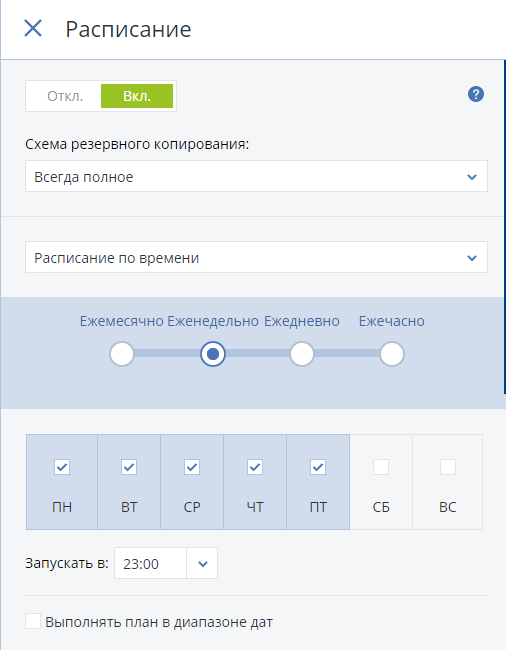506x650 pixels.
Task: Click the 23:00 start time field
Action: click(150, 563)
